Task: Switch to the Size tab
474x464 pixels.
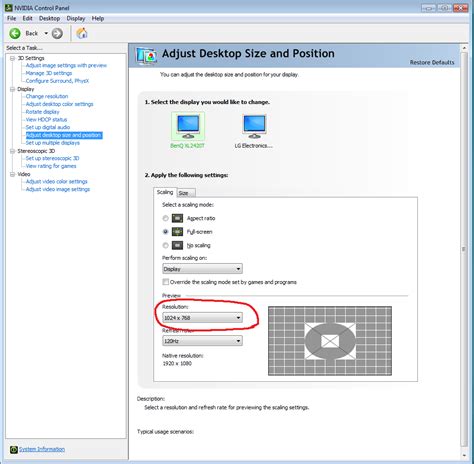Action: coord(185,193)
